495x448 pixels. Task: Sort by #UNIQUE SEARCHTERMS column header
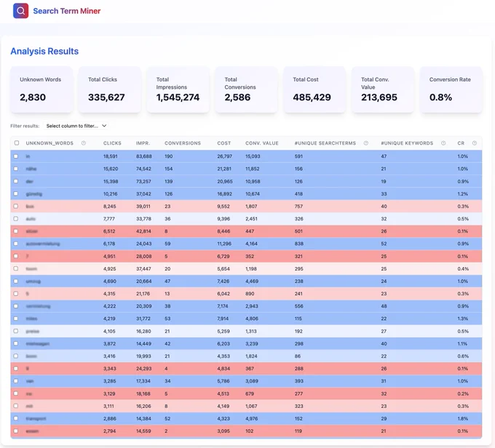pos(325,143)
